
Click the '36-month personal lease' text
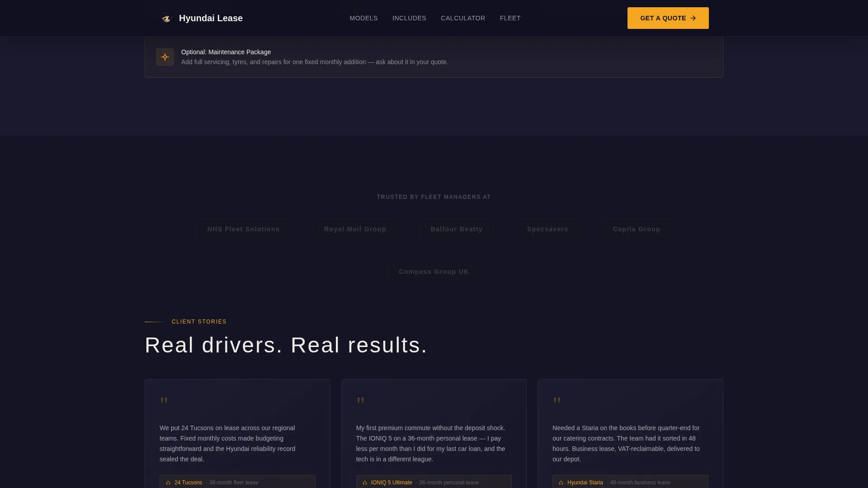(x=448, y=483)
